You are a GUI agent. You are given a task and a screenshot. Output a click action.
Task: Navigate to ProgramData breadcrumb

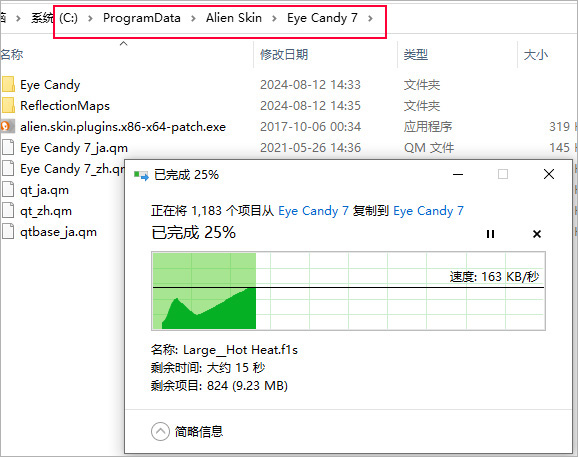pyautogui.click(x=142, y=18)
